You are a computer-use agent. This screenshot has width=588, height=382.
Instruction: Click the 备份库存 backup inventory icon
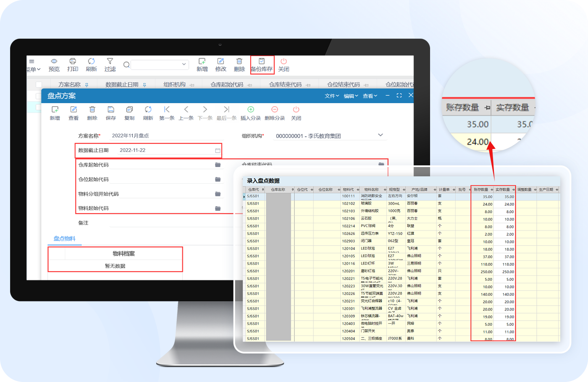261,61
